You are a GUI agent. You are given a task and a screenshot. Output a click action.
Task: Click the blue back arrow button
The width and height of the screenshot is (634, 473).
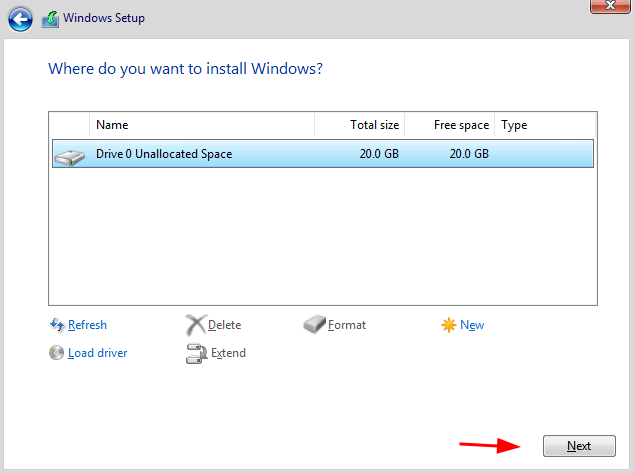point(19,18)
